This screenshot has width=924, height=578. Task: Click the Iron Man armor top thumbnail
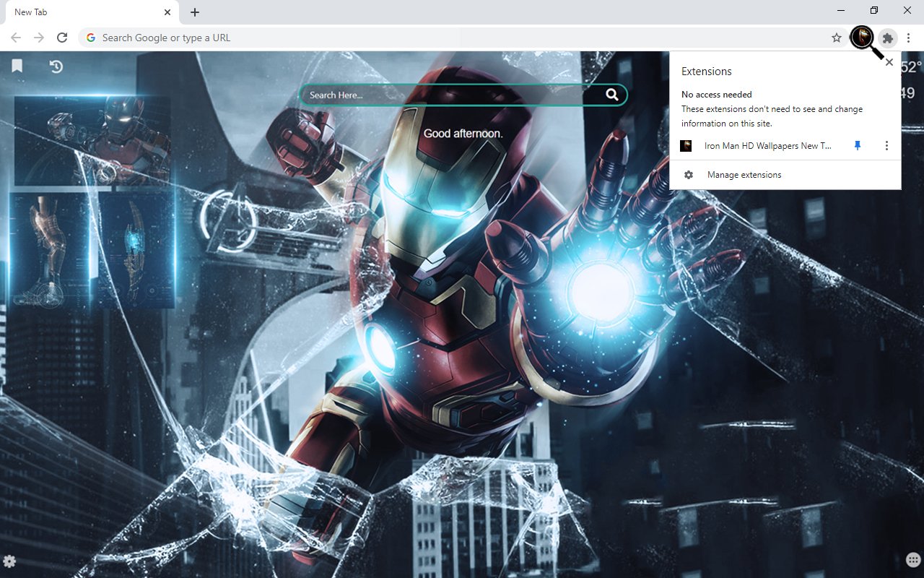pyautogui.click(x=92, y=141)
